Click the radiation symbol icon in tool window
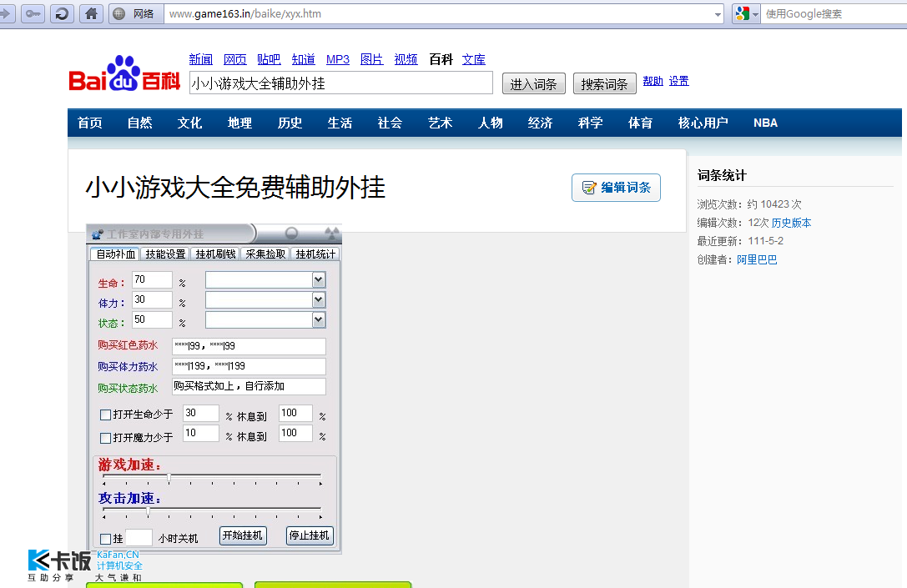 click(x=331, y=233)
